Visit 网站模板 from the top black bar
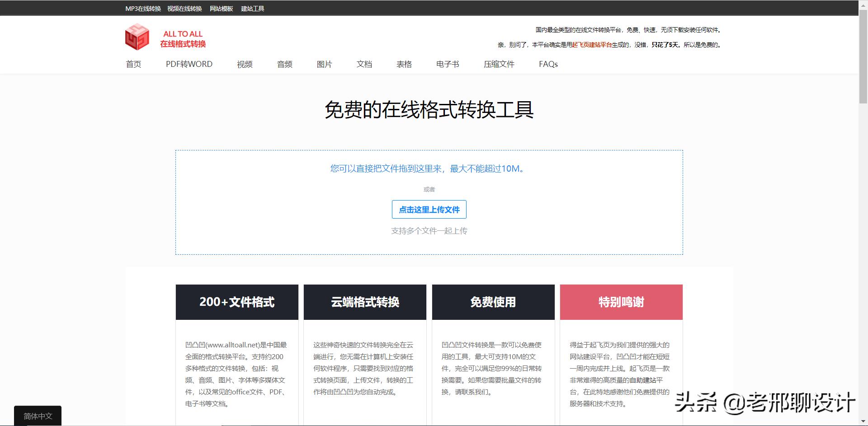This screenshot has height=426, width=868. click(x=221, y=8)
